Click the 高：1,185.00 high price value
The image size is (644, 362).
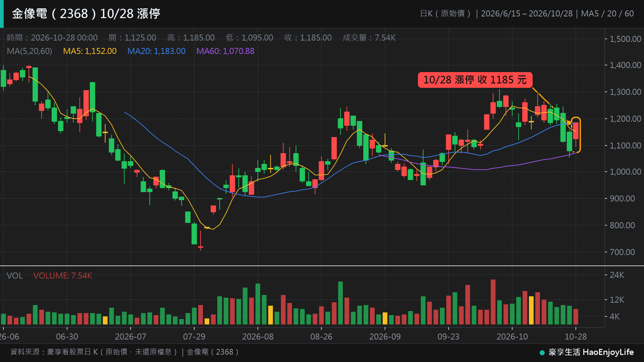(191, 38)
